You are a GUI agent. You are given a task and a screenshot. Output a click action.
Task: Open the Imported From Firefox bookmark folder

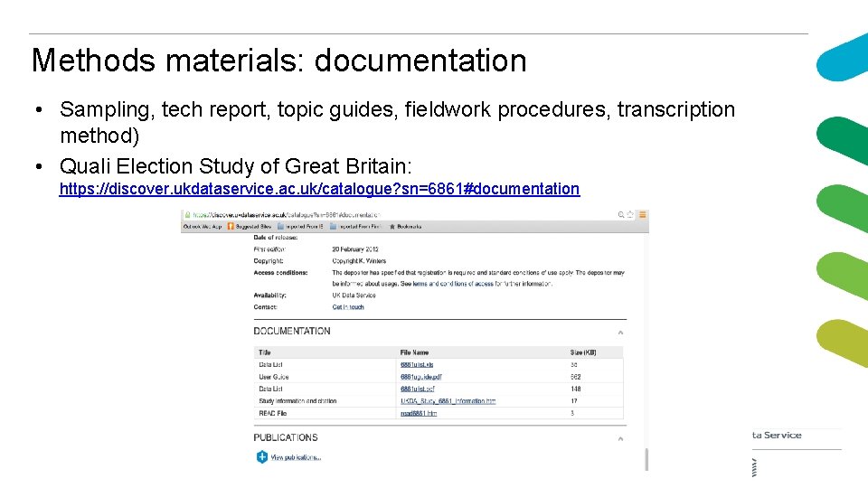click(x=355, y=226)
